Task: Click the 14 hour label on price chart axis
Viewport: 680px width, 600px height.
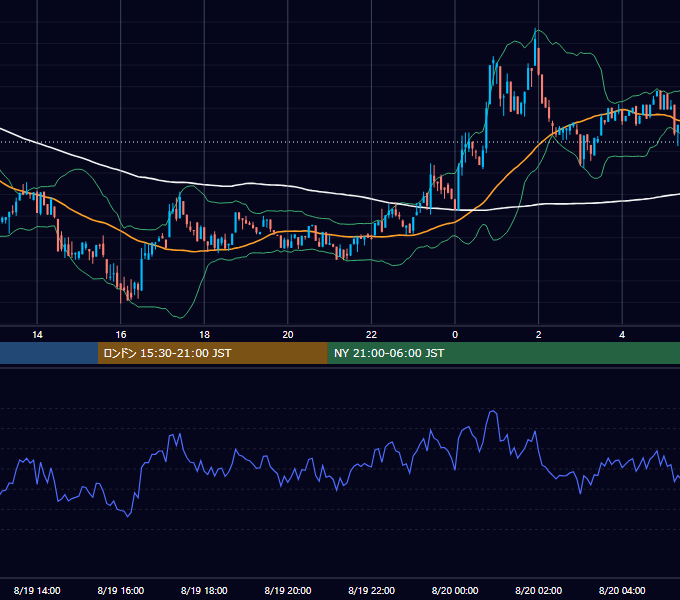Action: tap(37, 335)
